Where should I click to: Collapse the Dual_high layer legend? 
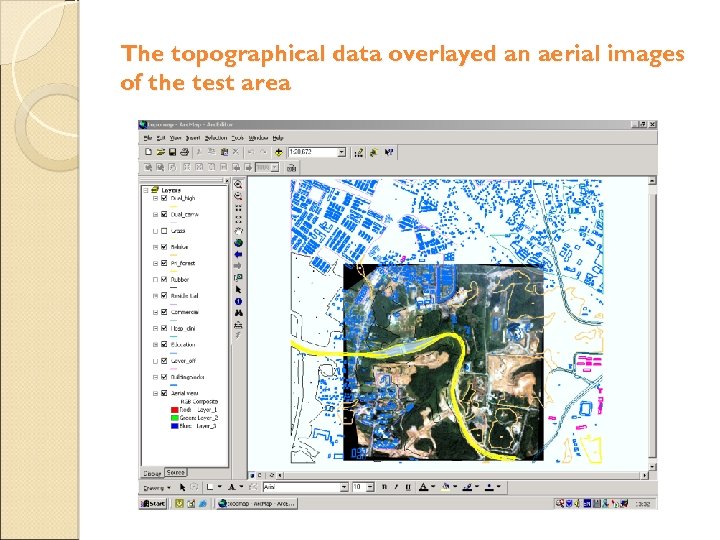pos(155,198)
